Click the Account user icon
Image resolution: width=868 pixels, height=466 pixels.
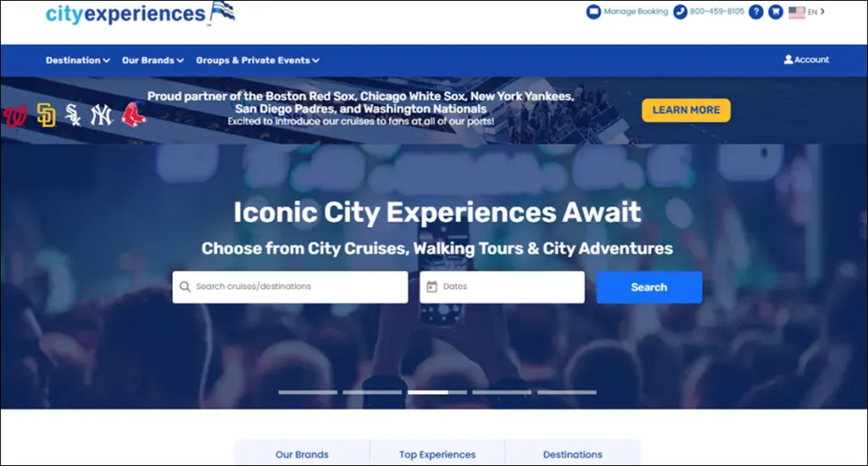pyautogui.click(x=788, y=59)
